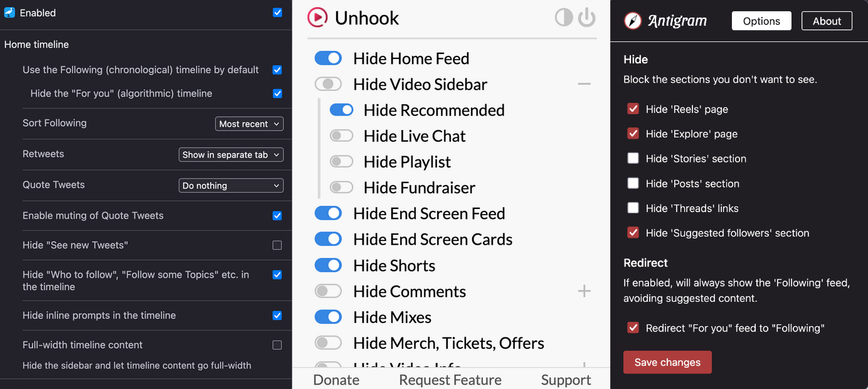
Task: Turn on Hide Playlist switch
Action: (x=342, y=162)
